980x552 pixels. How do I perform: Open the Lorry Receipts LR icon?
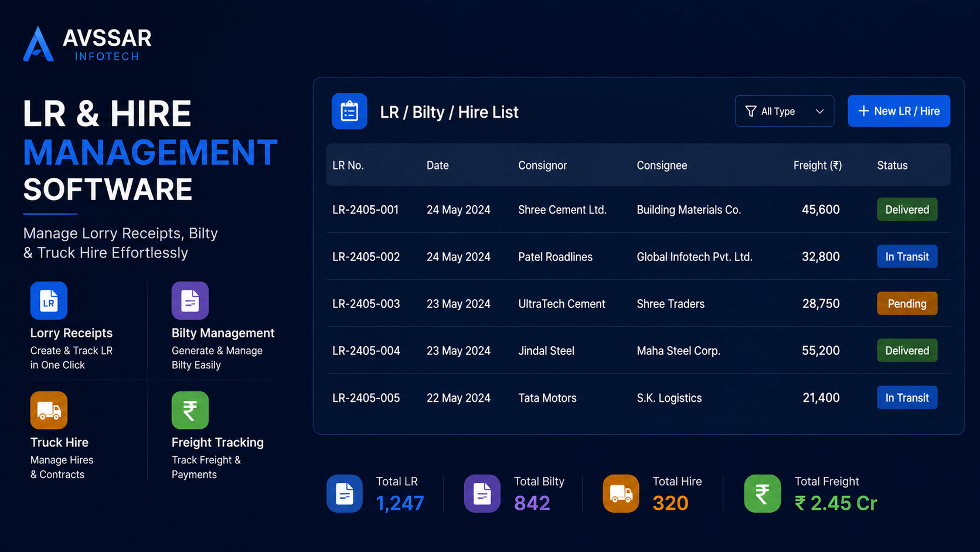49,301
